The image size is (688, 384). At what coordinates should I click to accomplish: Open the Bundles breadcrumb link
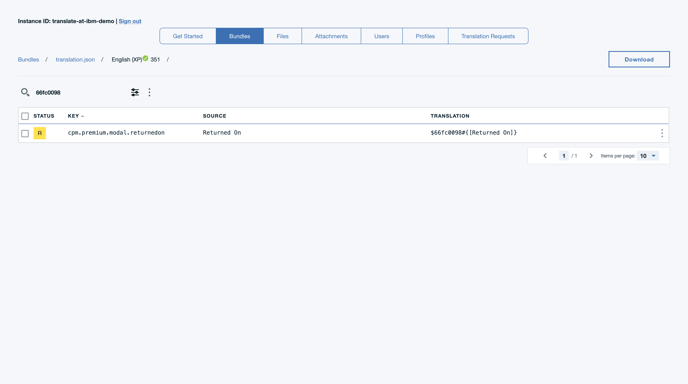pyautogui.click(x=28, y=59)
